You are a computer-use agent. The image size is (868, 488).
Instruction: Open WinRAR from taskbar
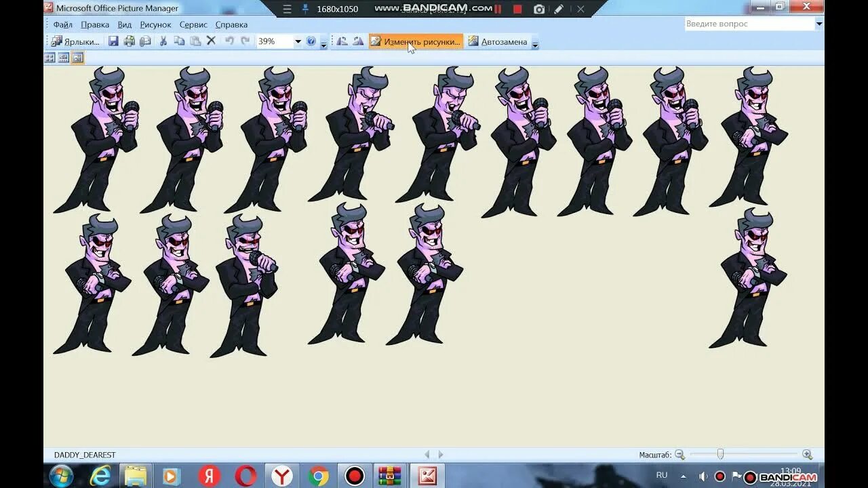click(x=390, y=476)
